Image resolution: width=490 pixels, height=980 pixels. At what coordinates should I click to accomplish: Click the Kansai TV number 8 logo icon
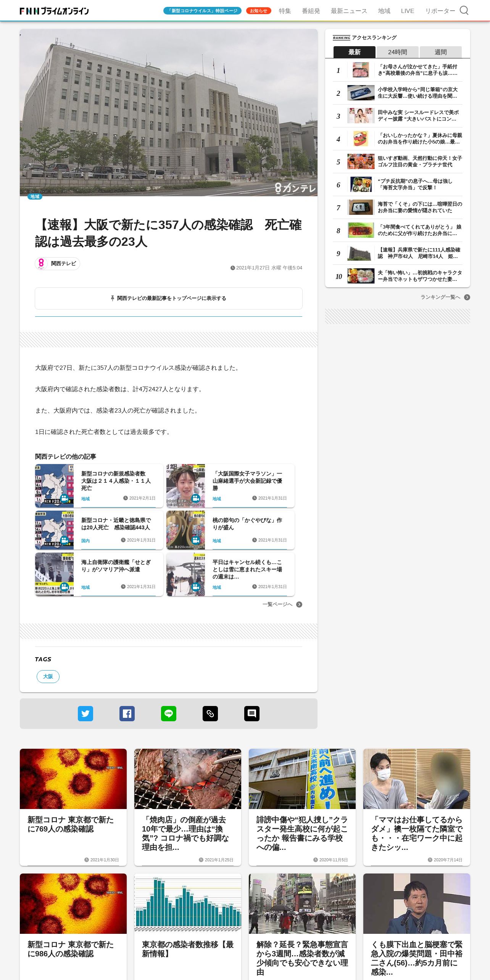point(41,263)
